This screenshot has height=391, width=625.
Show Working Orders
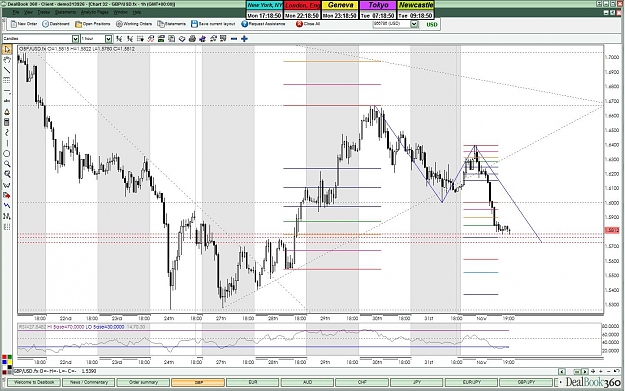point(134,24)
